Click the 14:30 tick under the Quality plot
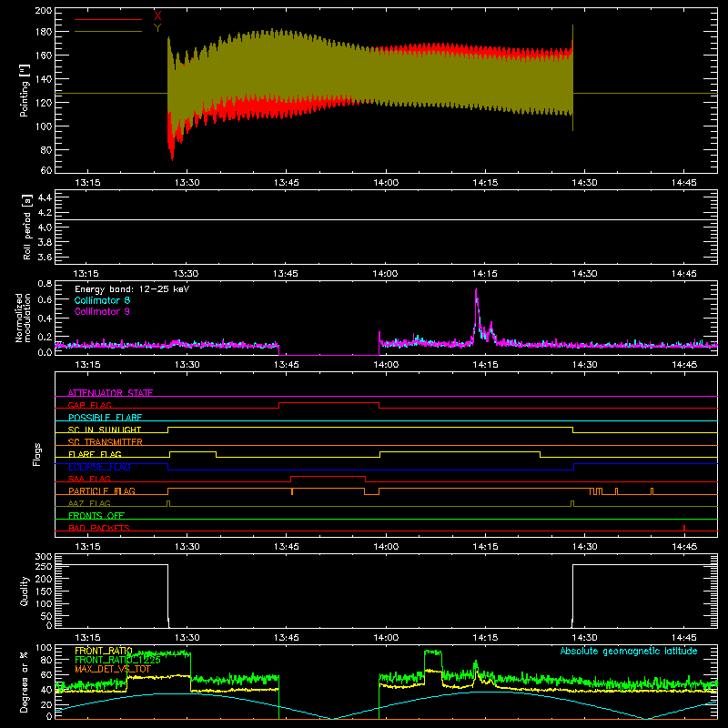Screen dimensions: 728x728 [x=584, y=638]
